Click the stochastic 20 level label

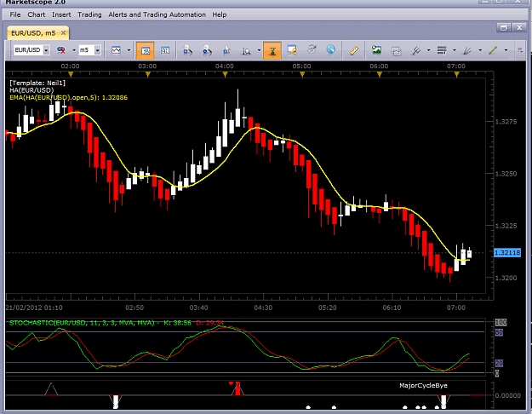coord(499,363)
